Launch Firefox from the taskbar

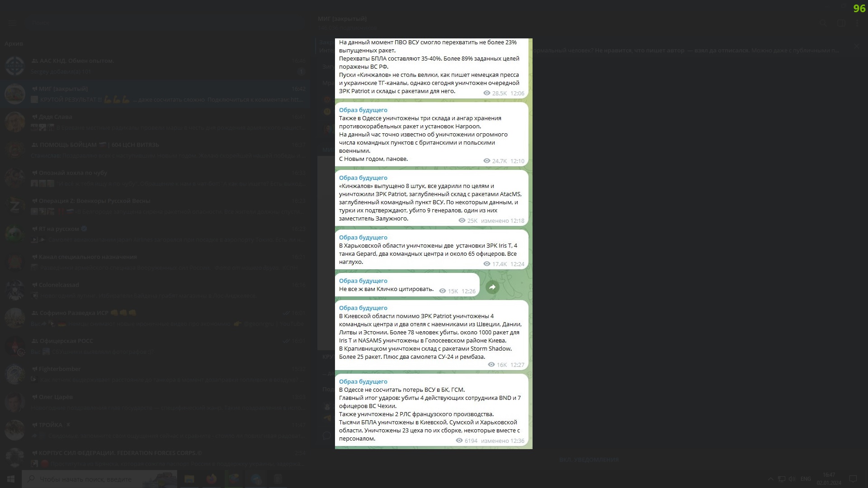pyautogui.click(x=211, y=479)
